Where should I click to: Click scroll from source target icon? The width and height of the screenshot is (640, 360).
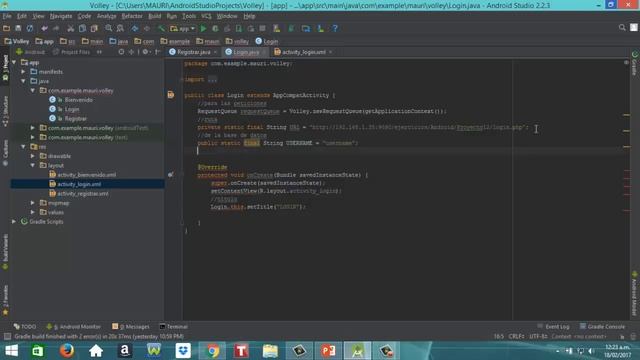121,52
